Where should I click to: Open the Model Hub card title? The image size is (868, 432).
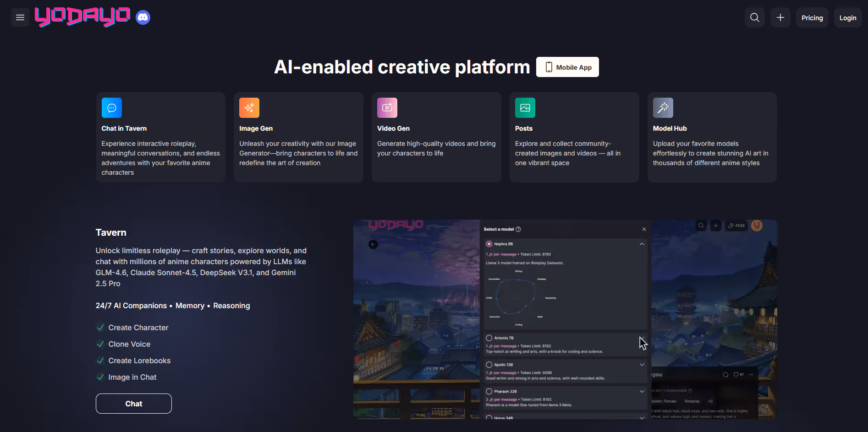coord(670,128)
